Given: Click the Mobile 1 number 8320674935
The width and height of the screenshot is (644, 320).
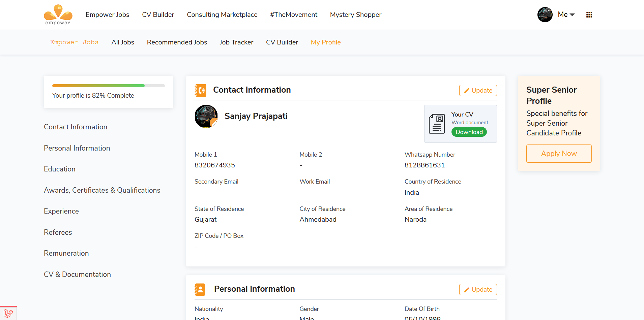Looking at the screenshot, I should tap(215, 165).
